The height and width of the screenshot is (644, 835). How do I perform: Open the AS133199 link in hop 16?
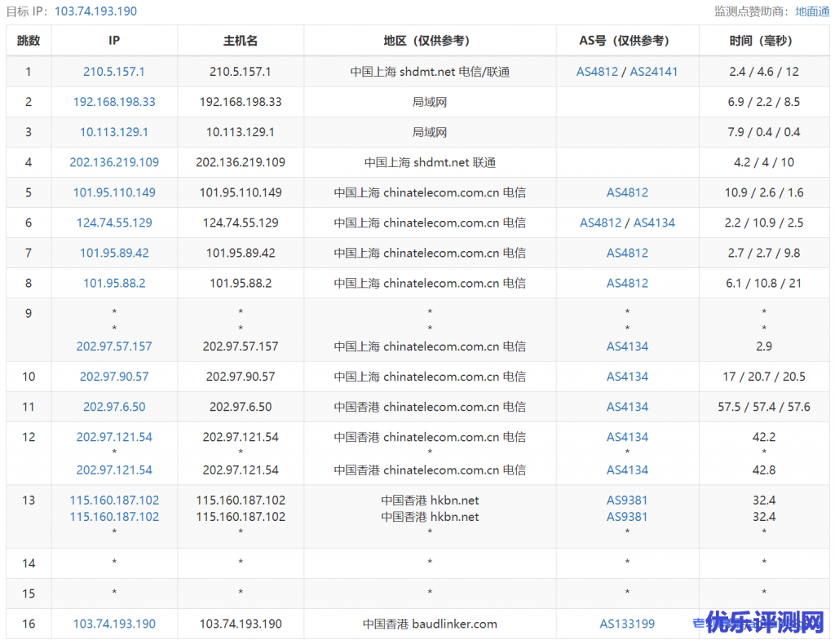pos(627,624)
